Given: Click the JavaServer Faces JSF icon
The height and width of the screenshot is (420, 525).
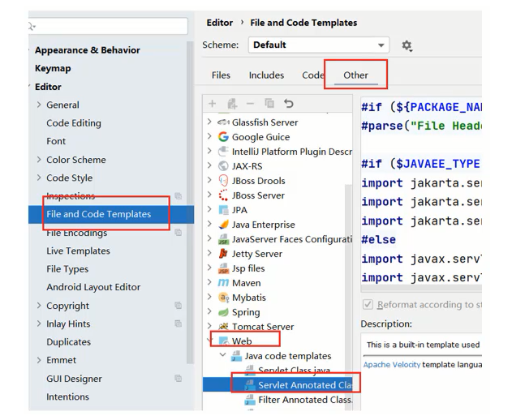Looking at the screenshot, I should tap(223, 239).
